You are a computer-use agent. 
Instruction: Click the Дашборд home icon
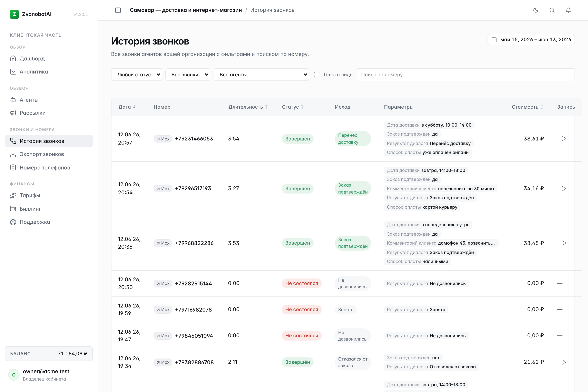pyautogui.click(x=13, y=59)
